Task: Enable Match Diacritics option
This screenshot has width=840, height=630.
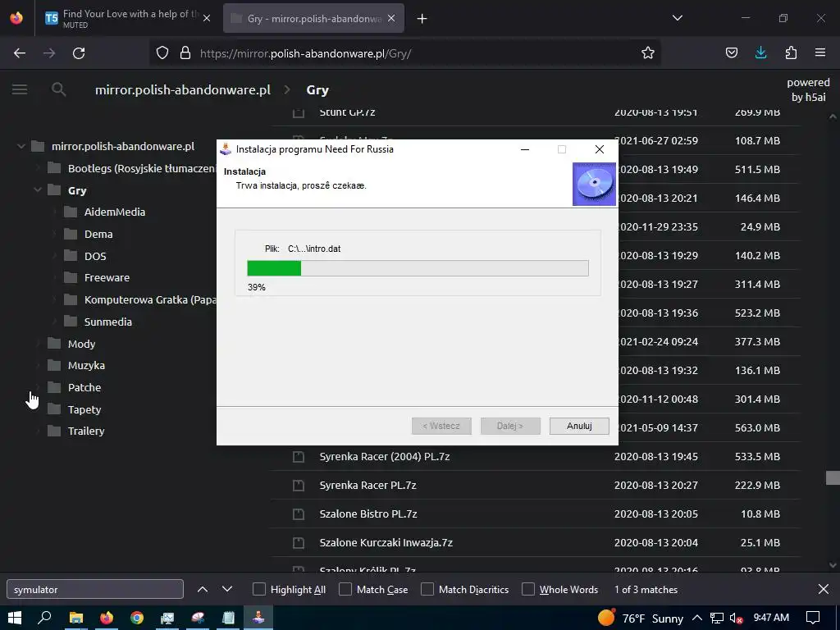Action: [x=427, y=589]
